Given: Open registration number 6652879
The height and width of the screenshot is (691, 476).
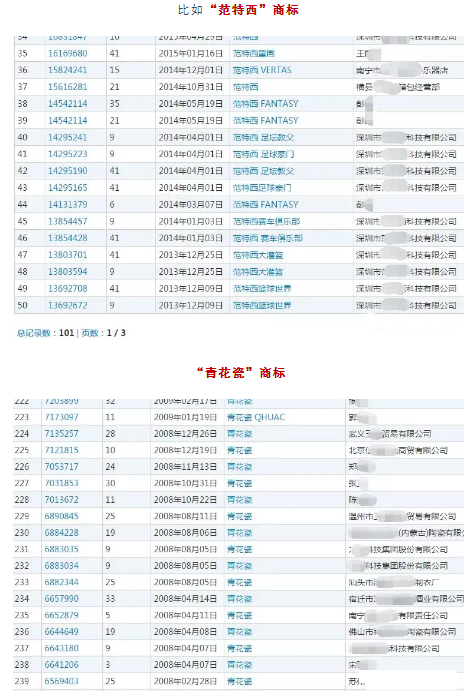Looking at the screenshot, I should point(61,615).
